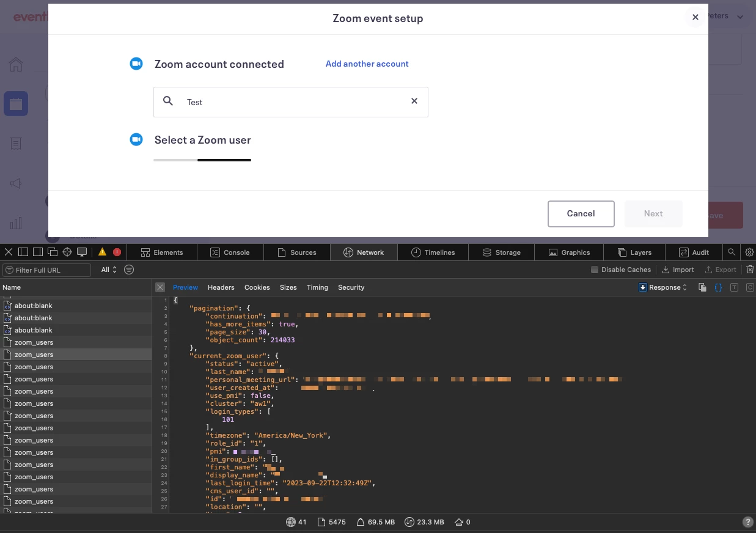Activate the element selection crosshair

point(67,252)
